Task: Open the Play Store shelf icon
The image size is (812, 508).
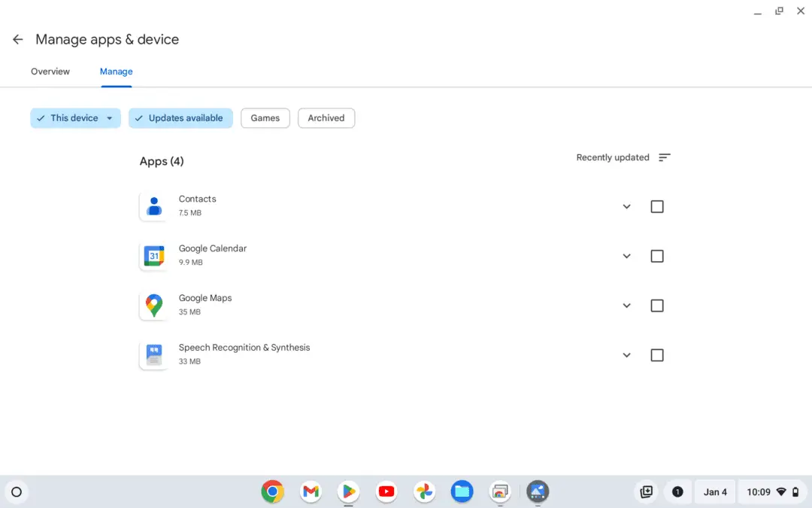Action: [348, 491]
